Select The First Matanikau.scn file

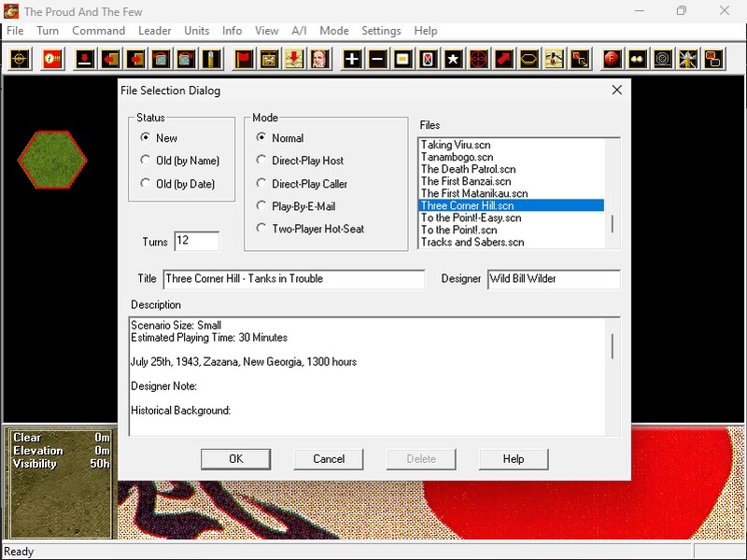click(x=511, y=193)
